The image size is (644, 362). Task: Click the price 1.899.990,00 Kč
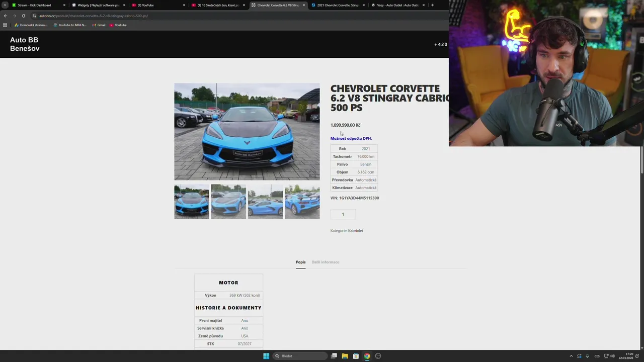(345, 125)
